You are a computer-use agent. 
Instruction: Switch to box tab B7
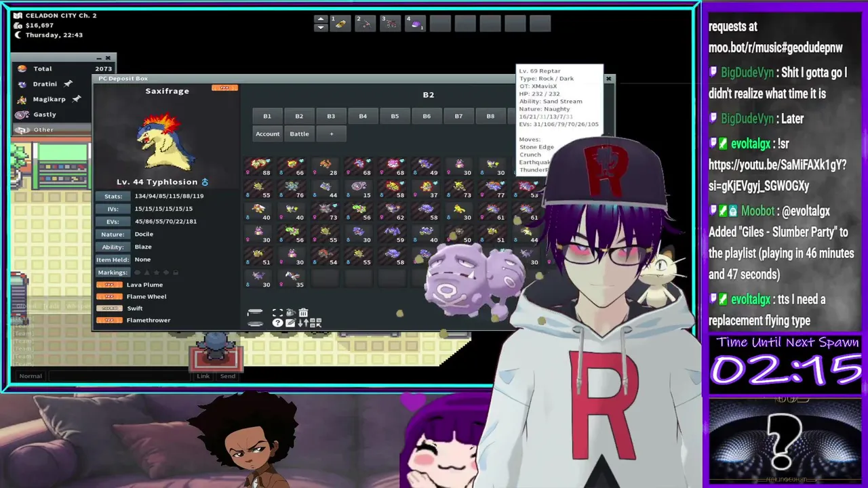[458, 116]
